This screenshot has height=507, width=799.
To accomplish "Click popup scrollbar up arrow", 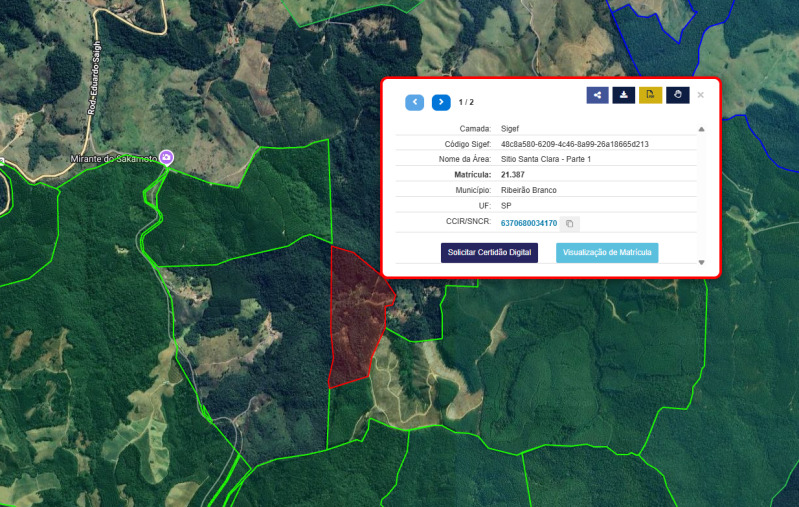I will (x=702, y=129).
